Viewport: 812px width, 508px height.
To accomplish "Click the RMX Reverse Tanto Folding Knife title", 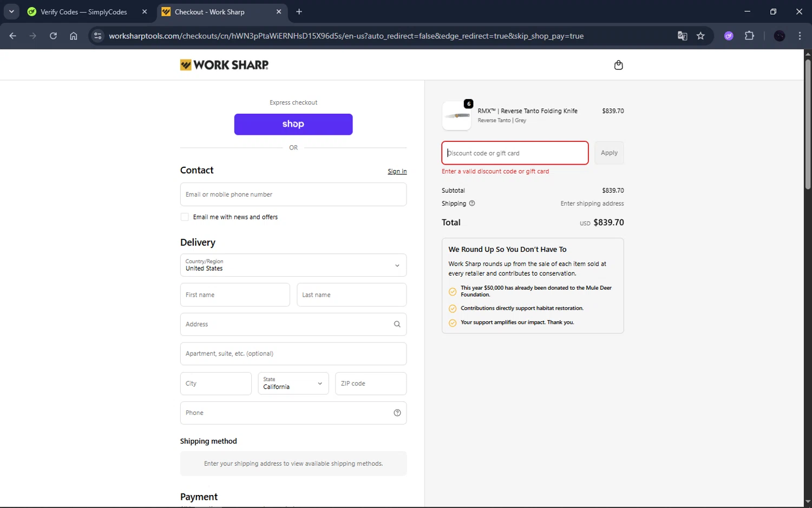I will coord(527,111).
